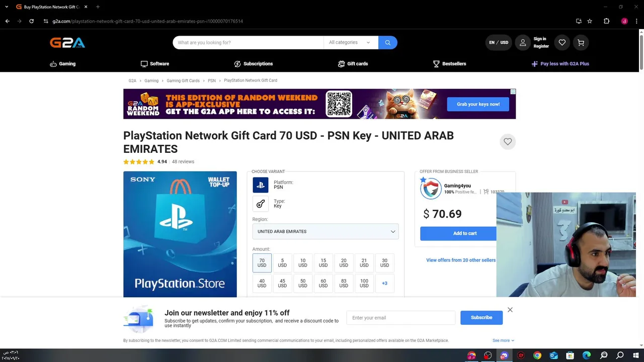Open Google Chrome from taskbar
This screenshot has width=644, height=362.
pyautogui.click(x=537, y=355)
